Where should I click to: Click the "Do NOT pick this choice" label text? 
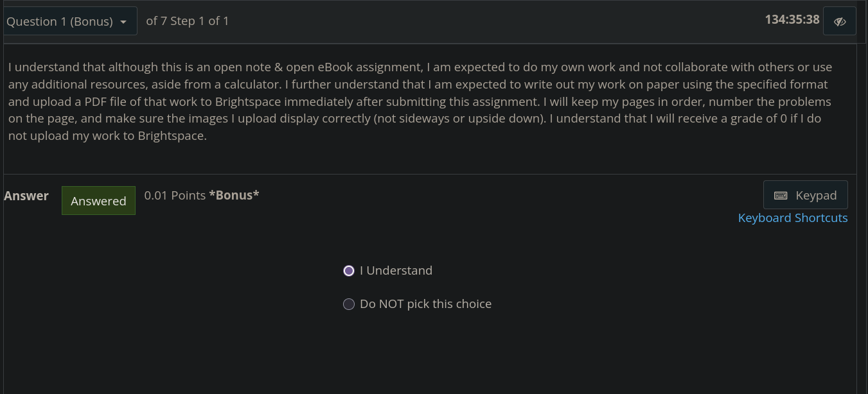(x=425, y=304)
